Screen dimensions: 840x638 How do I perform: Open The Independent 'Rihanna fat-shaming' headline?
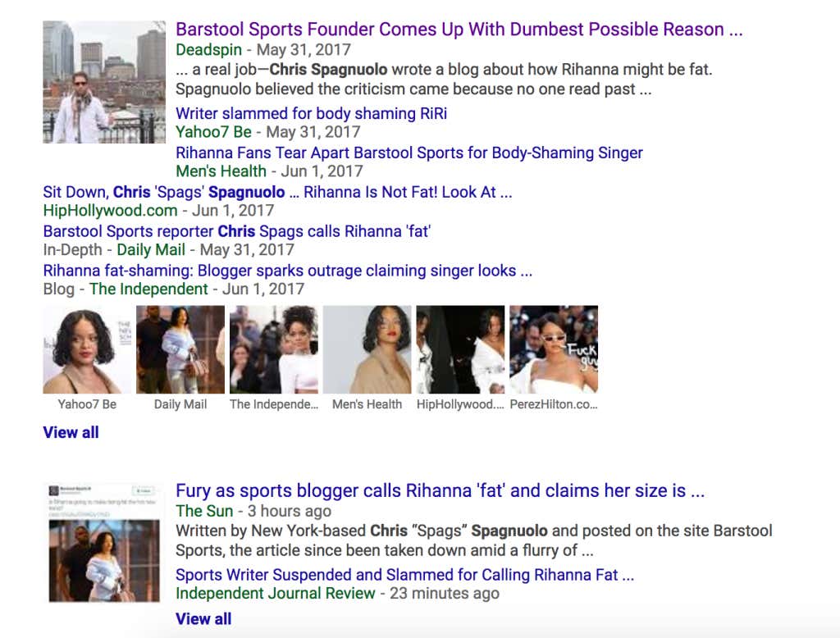(x=288, y=271)
